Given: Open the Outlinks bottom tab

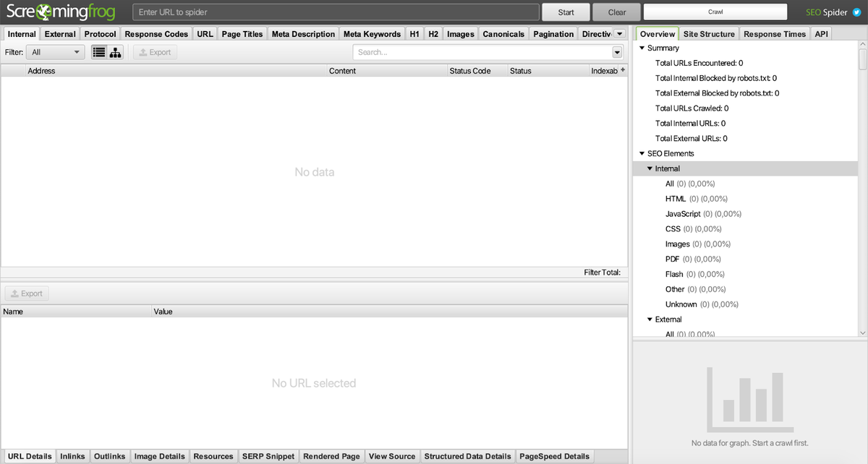Looking at the screenshot, I should pos(109,456).
